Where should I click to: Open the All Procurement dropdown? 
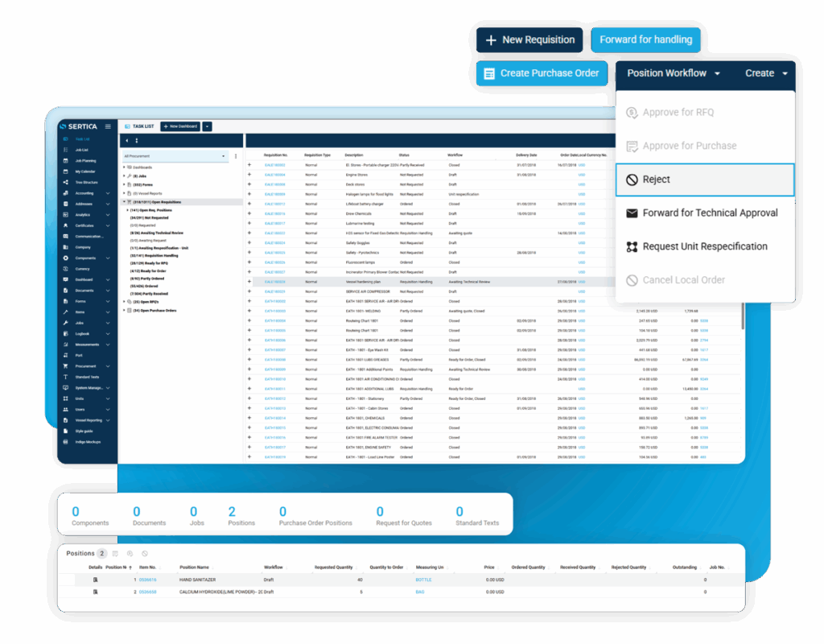pos(176,157)
